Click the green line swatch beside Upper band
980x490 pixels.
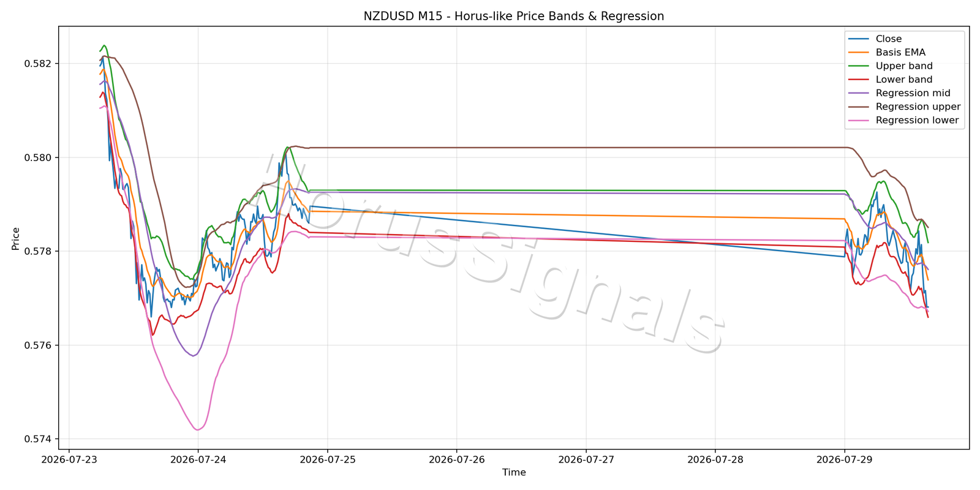coord(859,66)
